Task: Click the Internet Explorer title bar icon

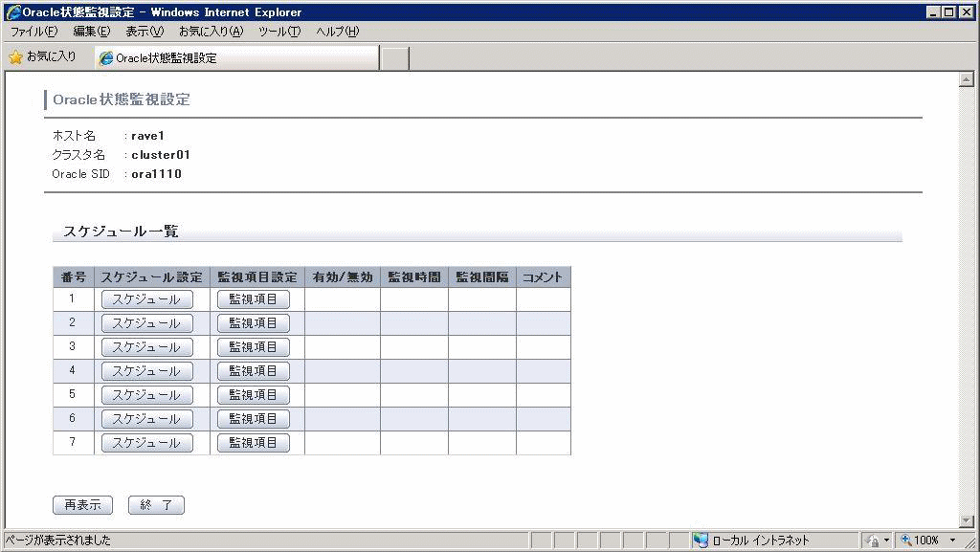Action: click(x=12, y=11)
